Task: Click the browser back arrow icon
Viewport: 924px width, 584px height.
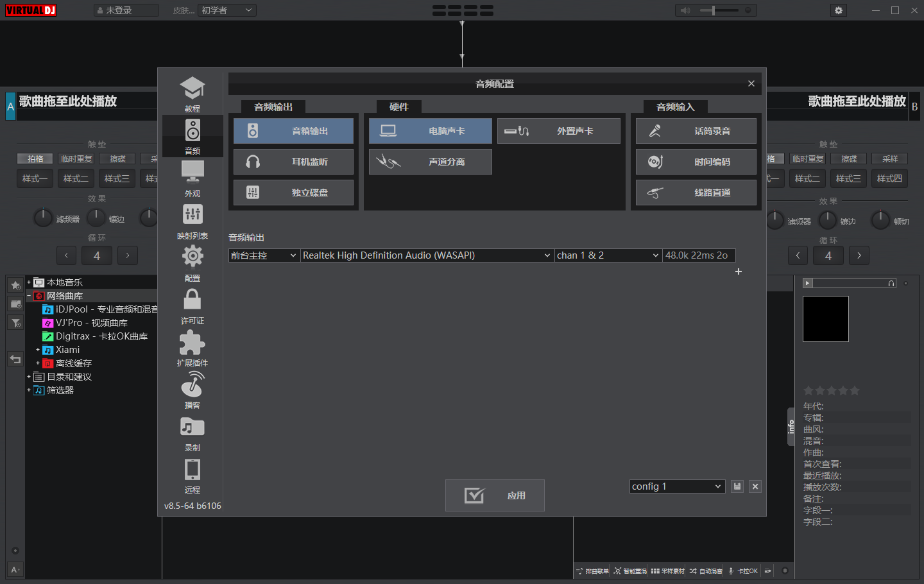Action: pos(15,359)
